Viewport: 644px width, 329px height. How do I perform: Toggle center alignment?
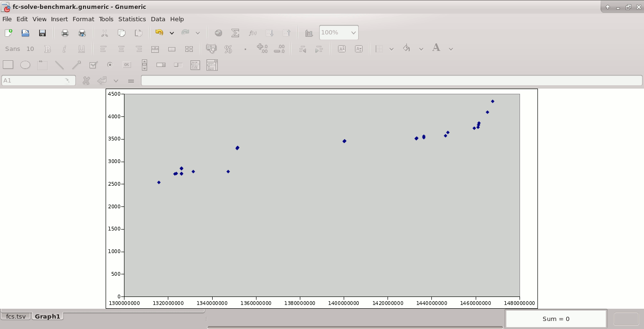tap(121, 49)
